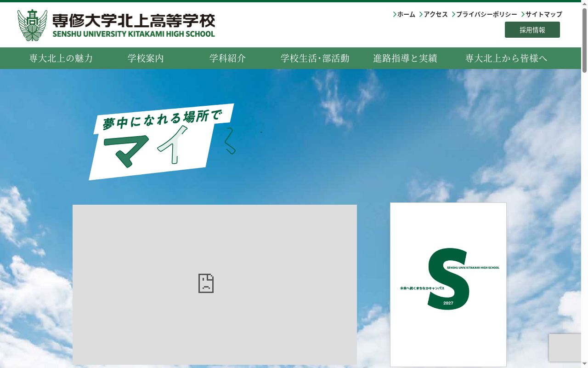Open the 専大北上の魅力 menu

pos(61,58)
